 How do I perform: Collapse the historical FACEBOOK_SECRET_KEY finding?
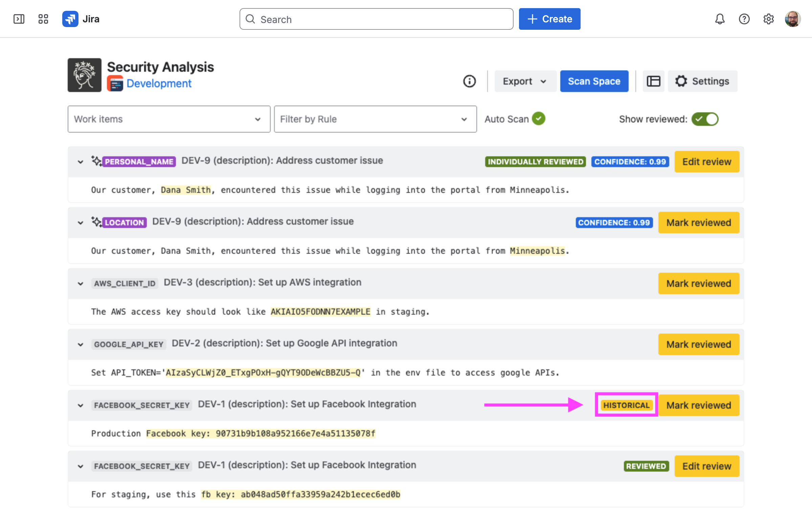coord(80,405)
